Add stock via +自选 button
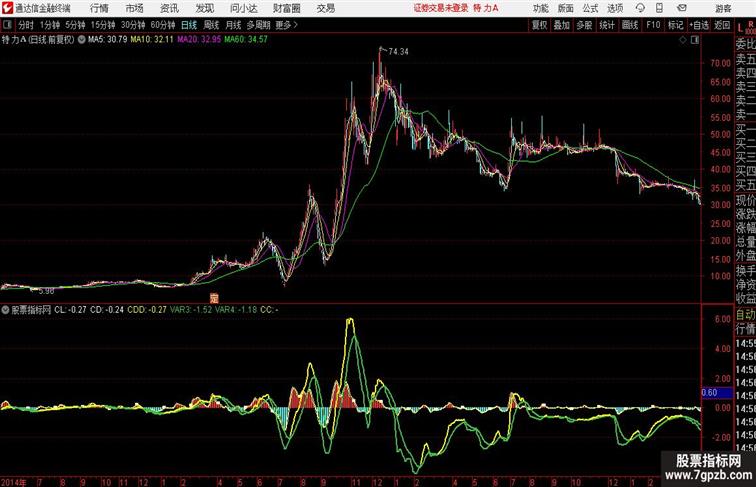Image resolution: width=756 pixels, height=487 pixels. (699, 25)
